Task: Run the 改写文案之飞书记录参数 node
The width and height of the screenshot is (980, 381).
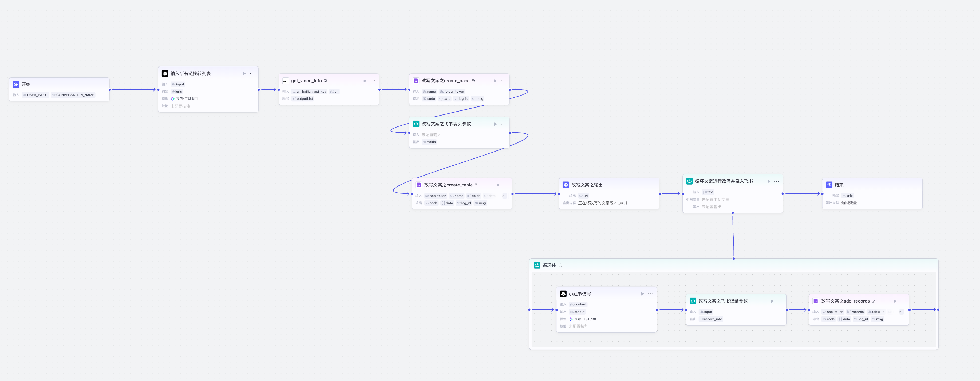Action: tap(772, 301)
